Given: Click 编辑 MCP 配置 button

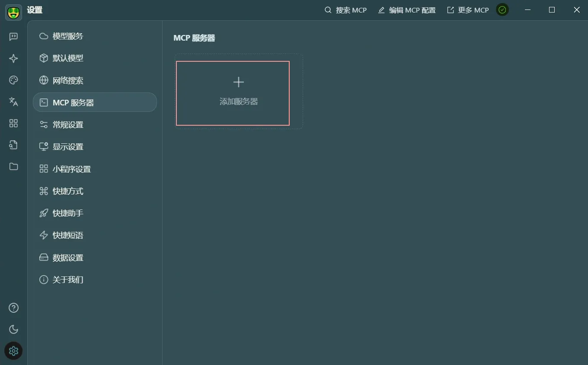Looking at the screenshot, I should (406, 10).
